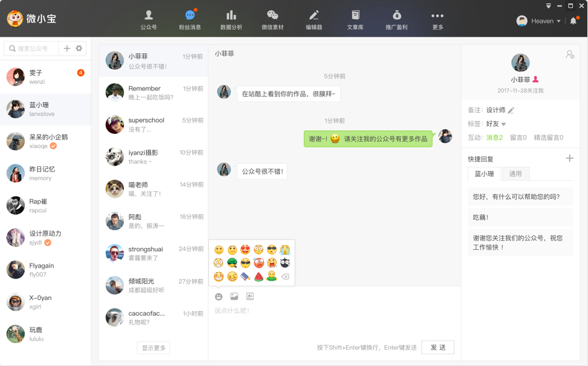View 精选留言0 featured comments
This screenshot has width=588, height=366.
549,138
